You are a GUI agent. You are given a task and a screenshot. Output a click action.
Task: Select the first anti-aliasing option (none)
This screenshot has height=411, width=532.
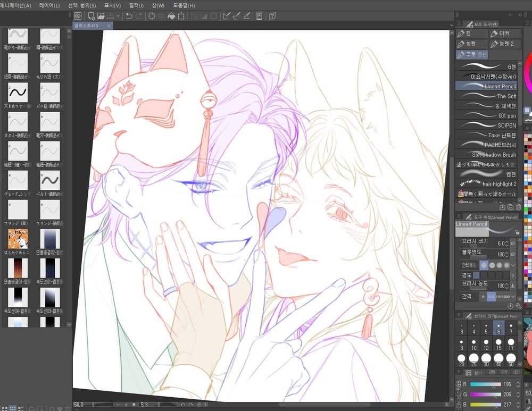pos(484,265)
